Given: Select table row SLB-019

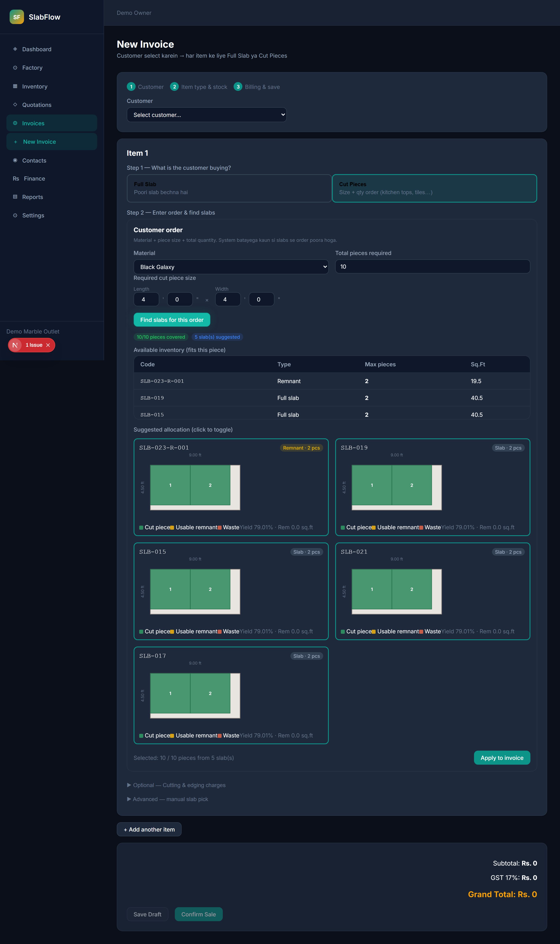Looking at the screenshot, I should 332,398.
